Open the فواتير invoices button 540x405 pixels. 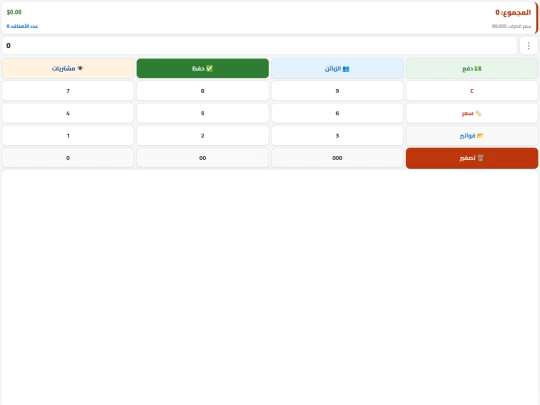[472, 136]
